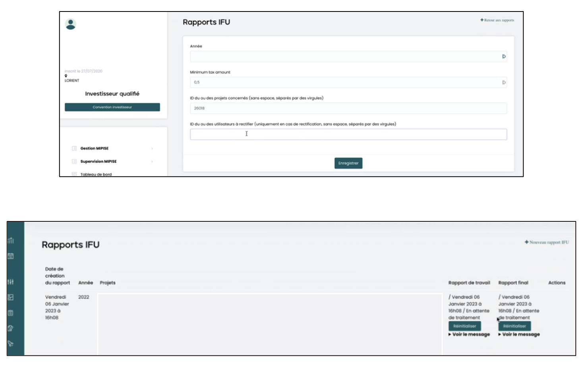Click the calendar icon in teal sidebar

click(11, 256)
